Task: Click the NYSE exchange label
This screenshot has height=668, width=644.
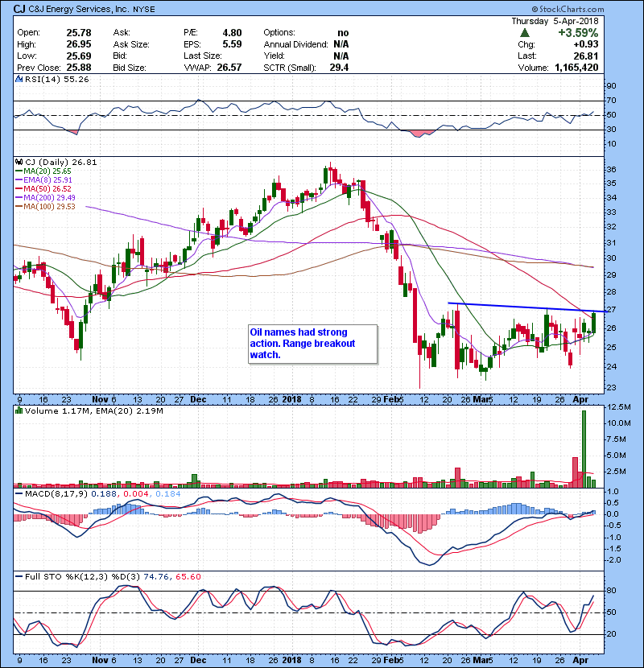Action: (144, 10)
